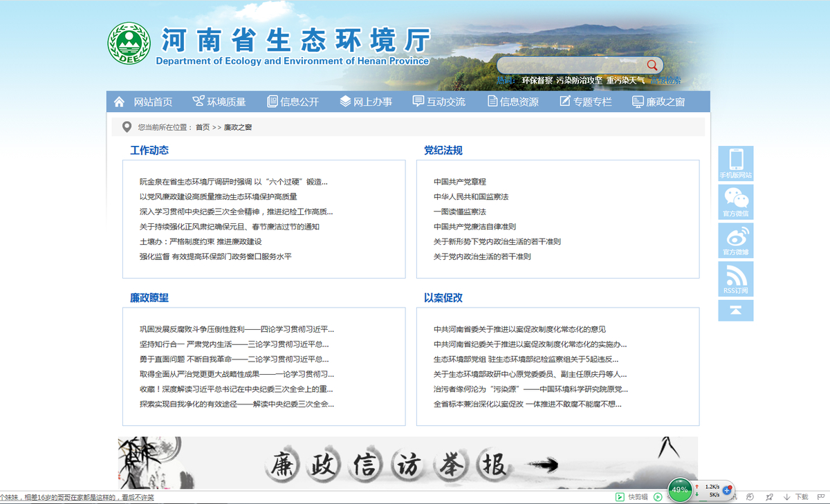Open article 收藏！深度解读习近平总书记
The image size is (830, 504).
pyautogui.click(x=237, y=389)
